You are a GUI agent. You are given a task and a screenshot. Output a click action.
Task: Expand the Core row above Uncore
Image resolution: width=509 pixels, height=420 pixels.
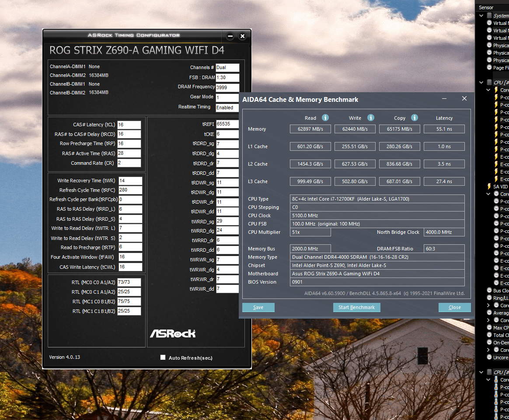(488, 350)
